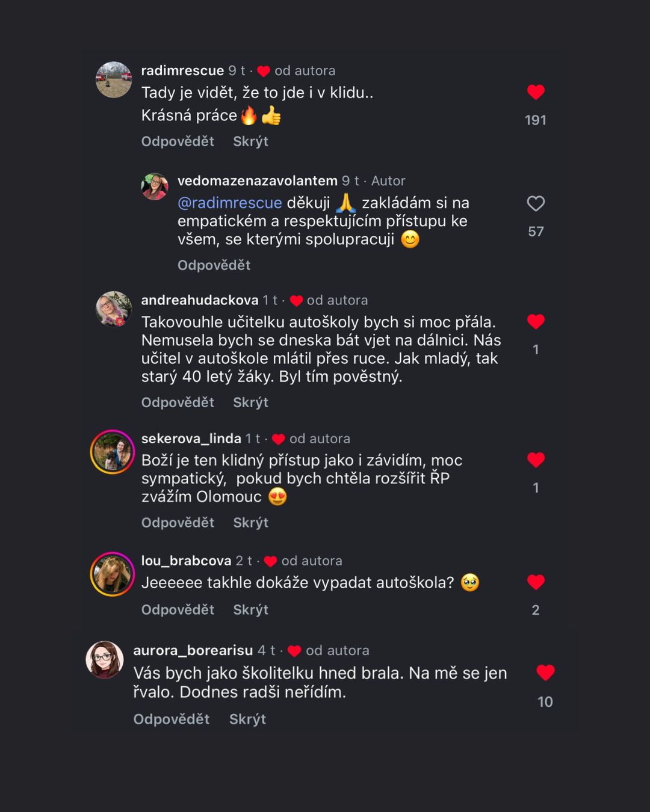Unlike andreahudackova's comment heart
This screenshot has height=812, width=650.
click(536, 322)
